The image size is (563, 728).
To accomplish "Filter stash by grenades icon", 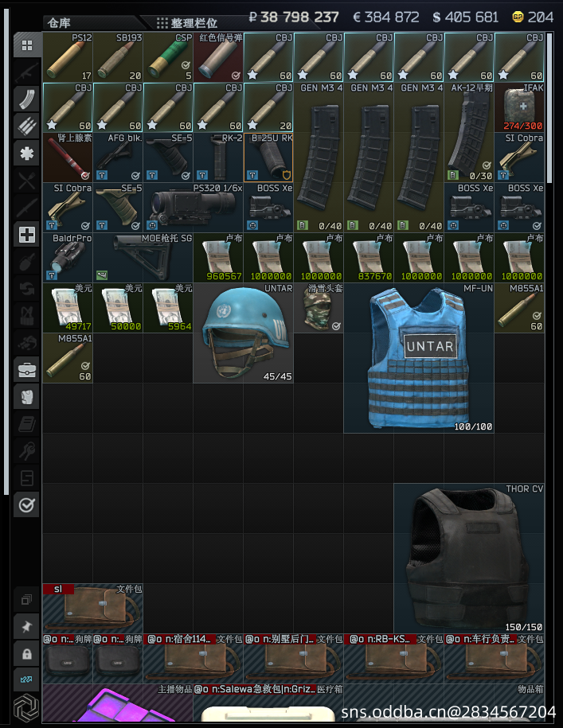I will [27, 262].
